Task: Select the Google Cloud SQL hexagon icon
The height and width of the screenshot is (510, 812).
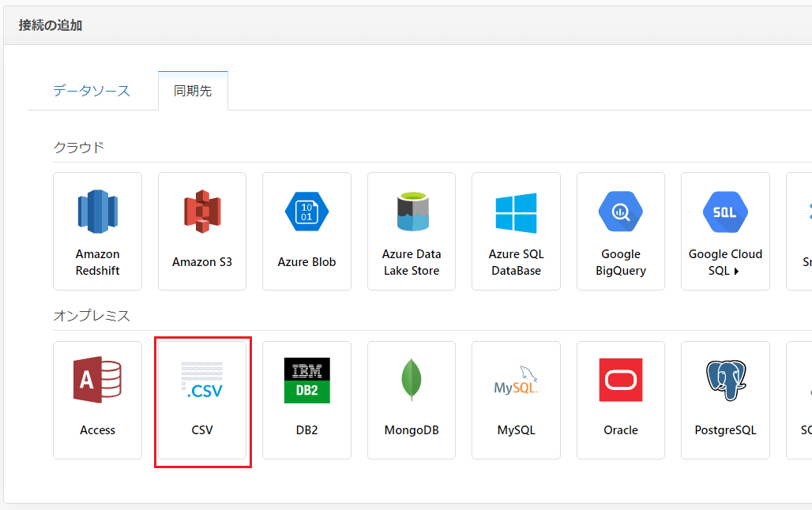Action: click(x=725, y=212)
